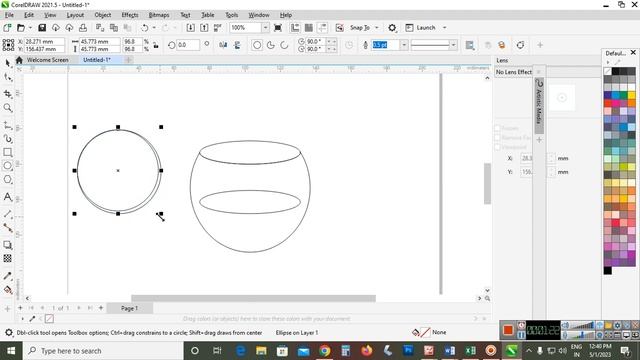
Task: Select the Pick tool in toolbox
Action: tap(7, 63)
